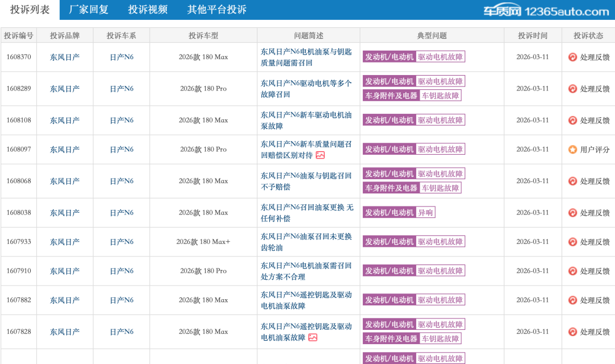Switch to the 厂家回复 tab
615x364 pixels.
tap(88, 10)
